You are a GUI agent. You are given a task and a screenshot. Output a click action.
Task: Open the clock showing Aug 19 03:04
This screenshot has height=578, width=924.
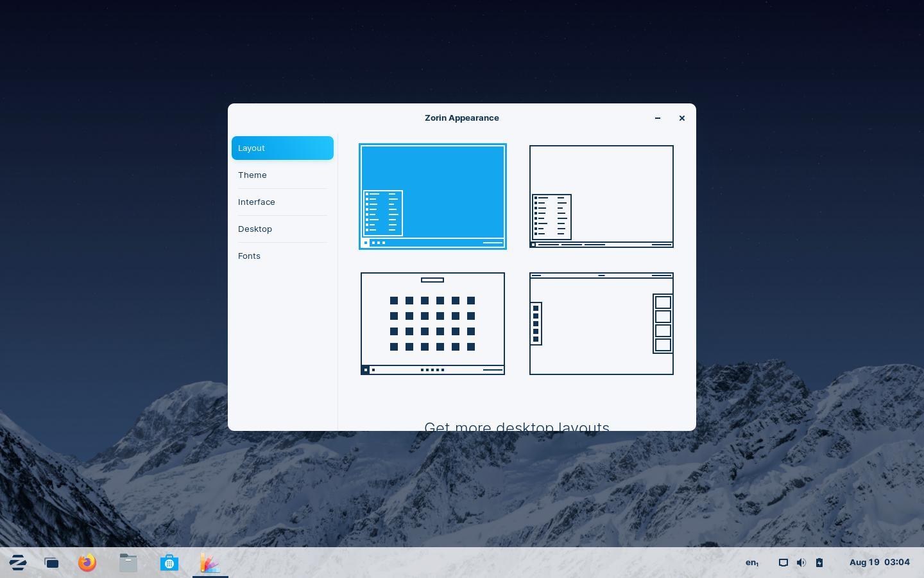879,563
